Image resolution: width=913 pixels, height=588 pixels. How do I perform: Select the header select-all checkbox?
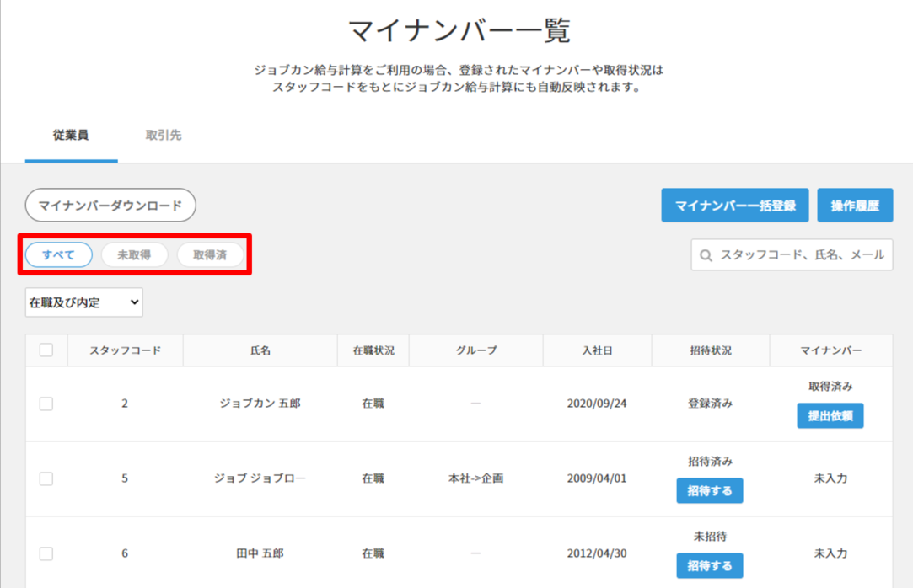click(46, 350)
